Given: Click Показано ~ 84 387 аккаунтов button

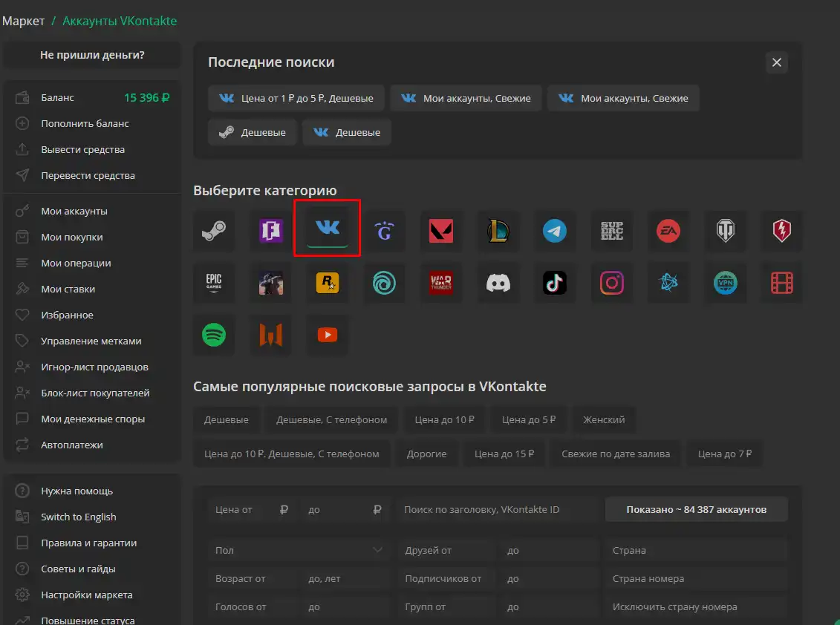Looking at the screenshot, I should (697, 509).
